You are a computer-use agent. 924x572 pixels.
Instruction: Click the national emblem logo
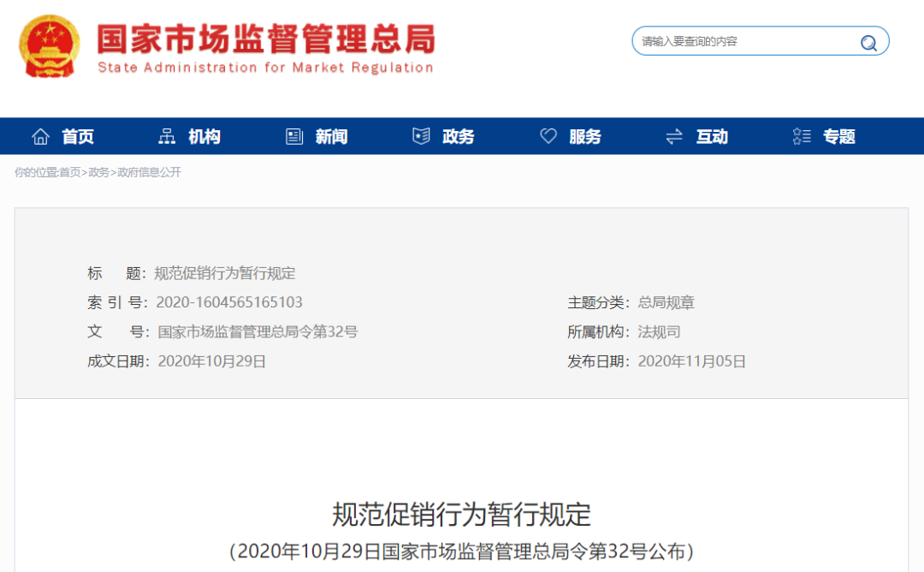tap(50, 46)
